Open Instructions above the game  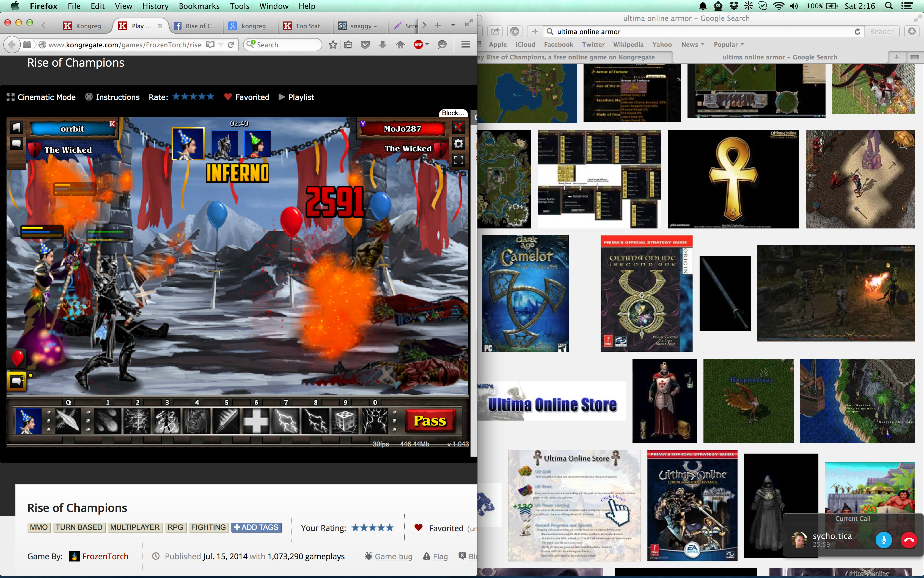click(112, 97)
